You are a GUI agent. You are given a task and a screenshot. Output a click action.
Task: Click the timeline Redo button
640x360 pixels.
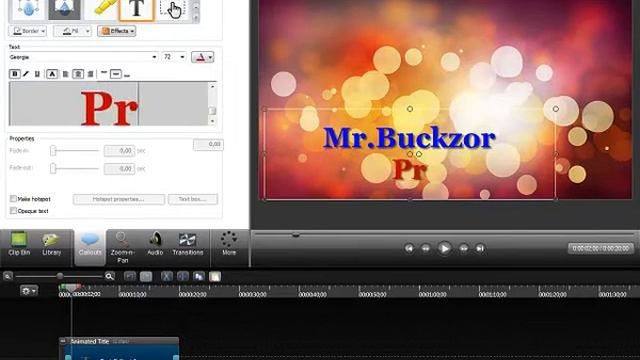pyautogui.click(x=146, y=276)
